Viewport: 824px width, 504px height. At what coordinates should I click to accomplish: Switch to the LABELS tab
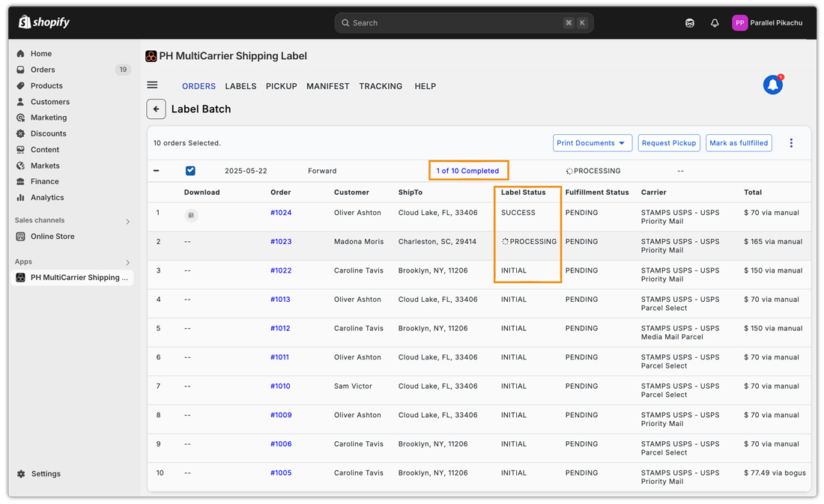(240, 86)
